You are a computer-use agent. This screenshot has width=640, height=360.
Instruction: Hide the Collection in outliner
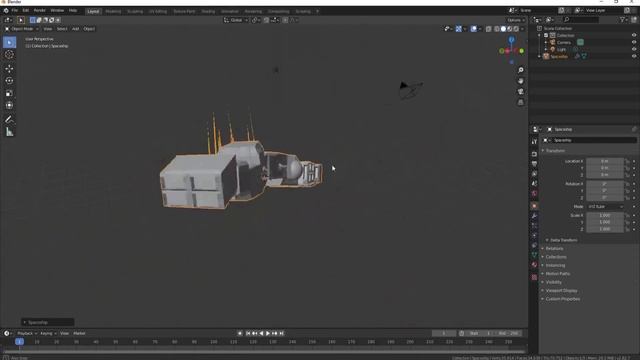click(x=634, y=36)
